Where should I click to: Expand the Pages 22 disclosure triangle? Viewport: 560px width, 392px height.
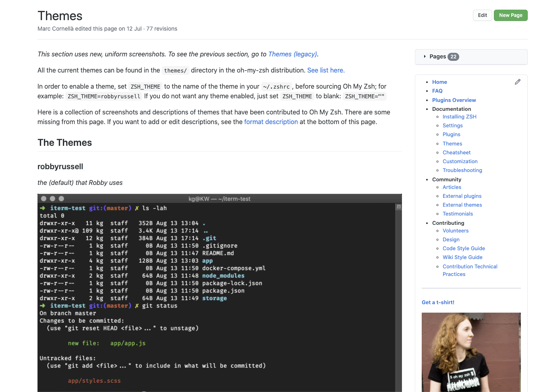point(425,56)
